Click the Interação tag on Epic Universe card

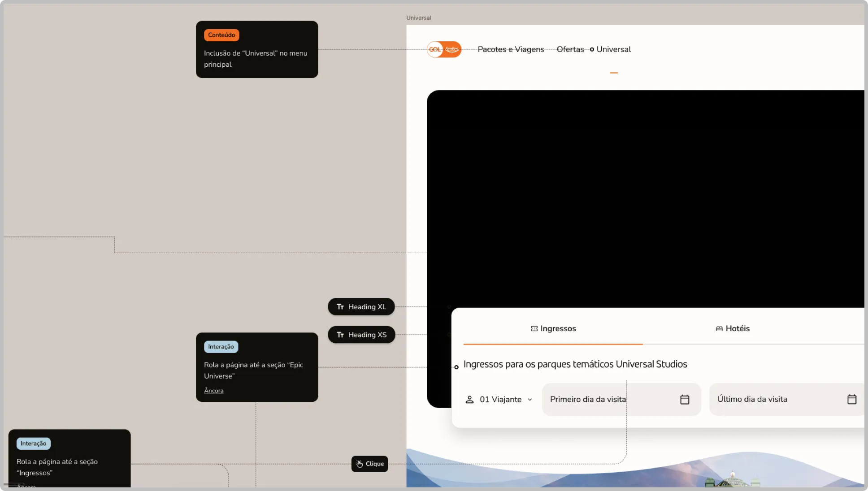click(x=221, y=347)
